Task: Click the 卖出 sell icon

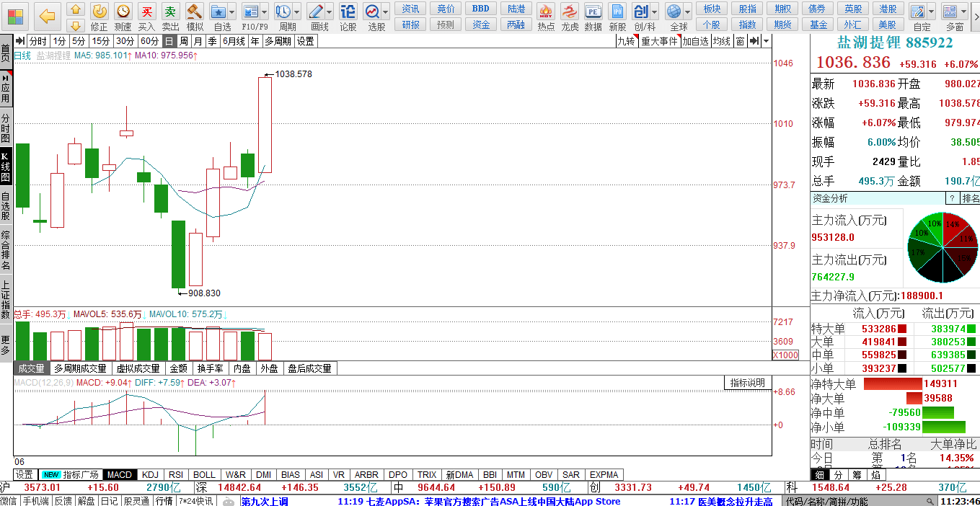Action: (x=171, y=12)
